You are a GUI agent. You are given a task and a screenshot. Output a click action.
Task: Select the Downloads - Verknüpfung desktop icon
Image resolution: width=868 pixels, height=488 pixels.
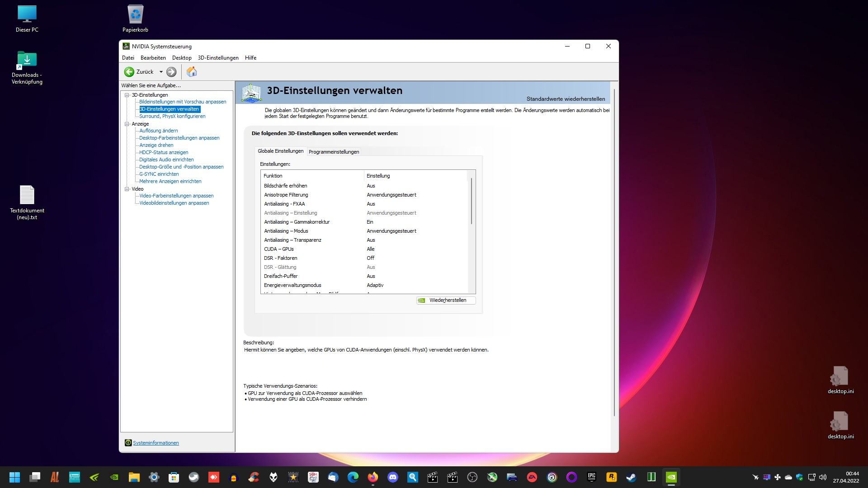(27, 68)
